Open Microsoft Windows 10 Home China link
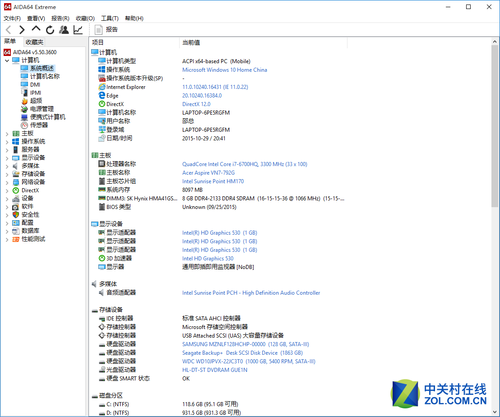This screenshot has height=417, width=500. (224, 70)
